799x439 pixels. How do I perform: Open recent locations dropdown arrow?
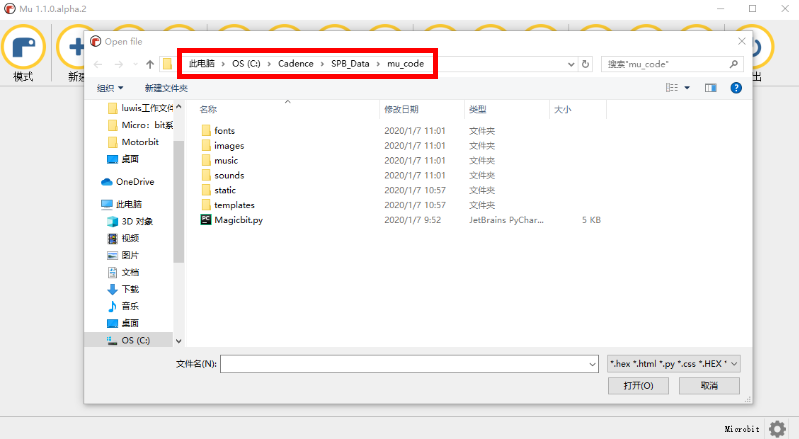click(135, 64)
